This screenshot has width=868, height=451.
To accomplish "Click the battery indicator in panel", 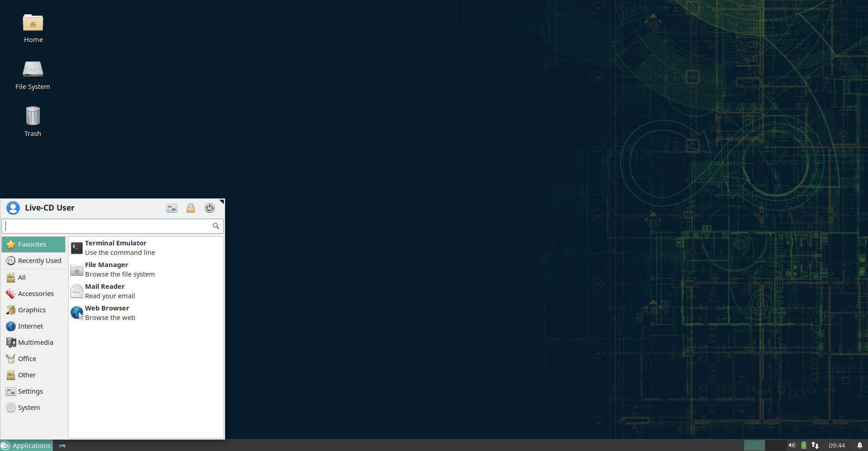I will click(804, 446).
